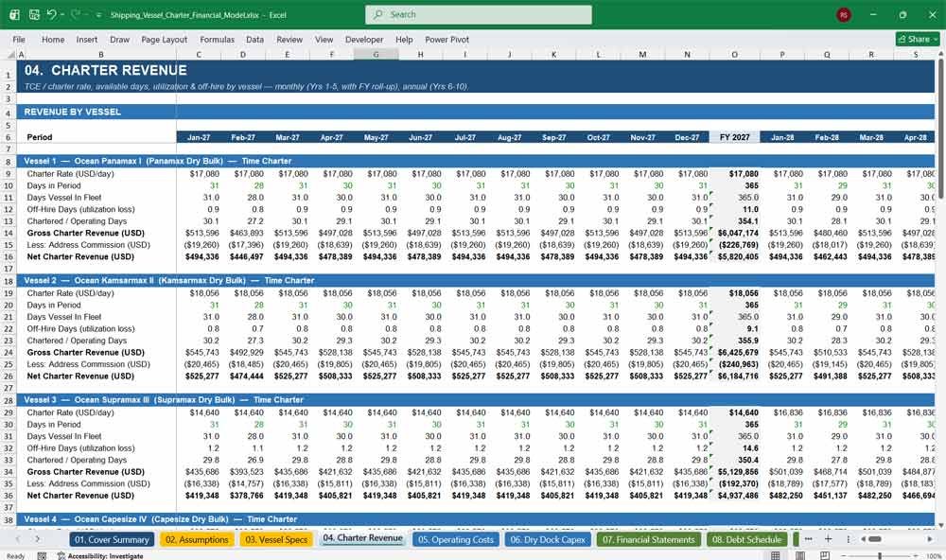This screenshot has width=946, height=560.
Task: Click the horizontal scrollbar thumb
Action: (875, 539)
